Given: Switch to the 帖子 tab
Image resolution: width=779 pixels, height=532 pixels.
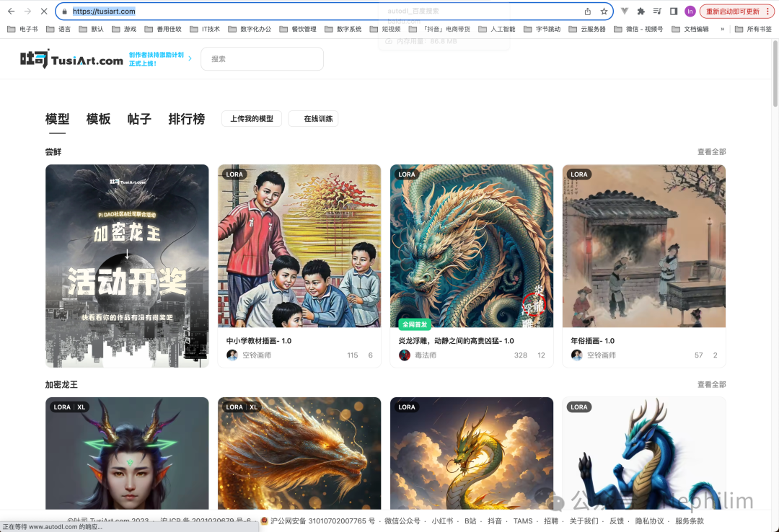Looking at the screenshot, I should point(139,119).
